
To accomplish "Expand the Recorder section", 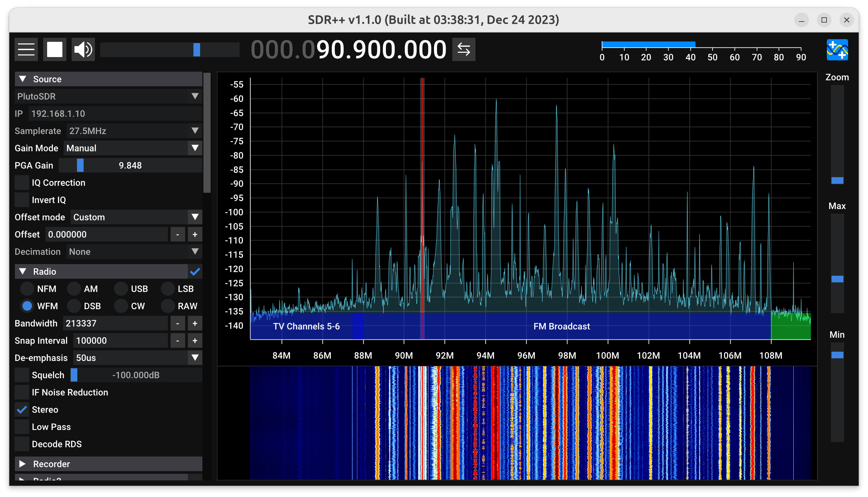I will tap(109, 464).
